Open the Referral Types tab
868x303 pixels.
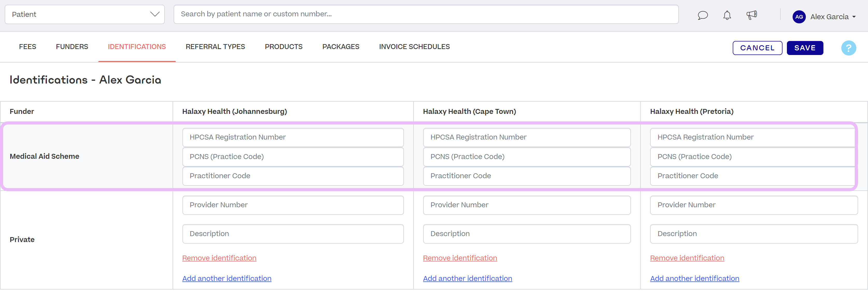(x=215, y=46)
